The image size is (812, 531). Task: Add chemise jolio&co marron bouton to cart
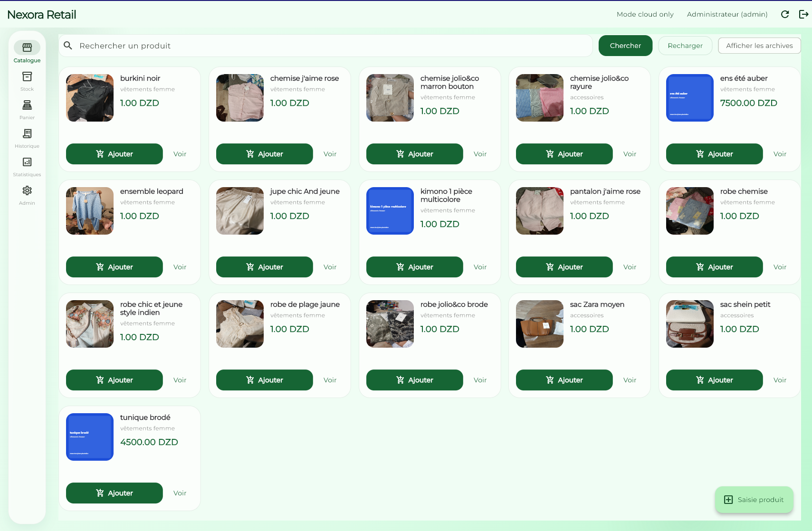[415, 154]
